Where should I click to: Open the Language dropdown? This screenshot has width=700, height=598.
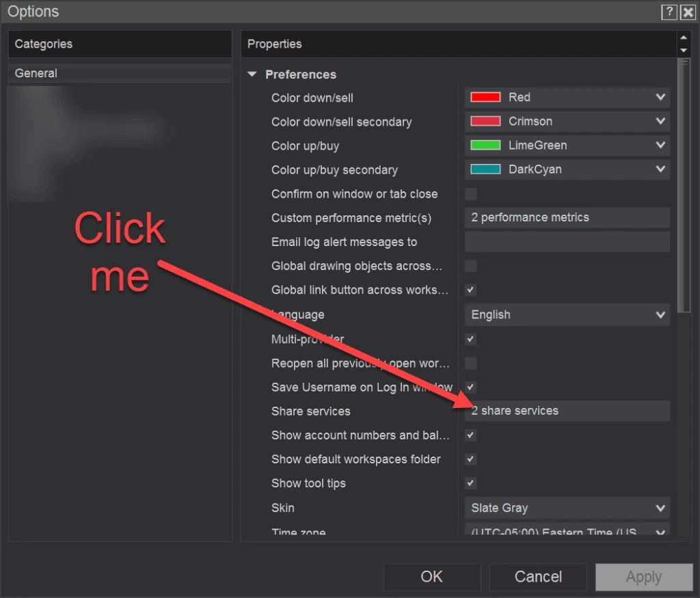(x=567, y=315)
